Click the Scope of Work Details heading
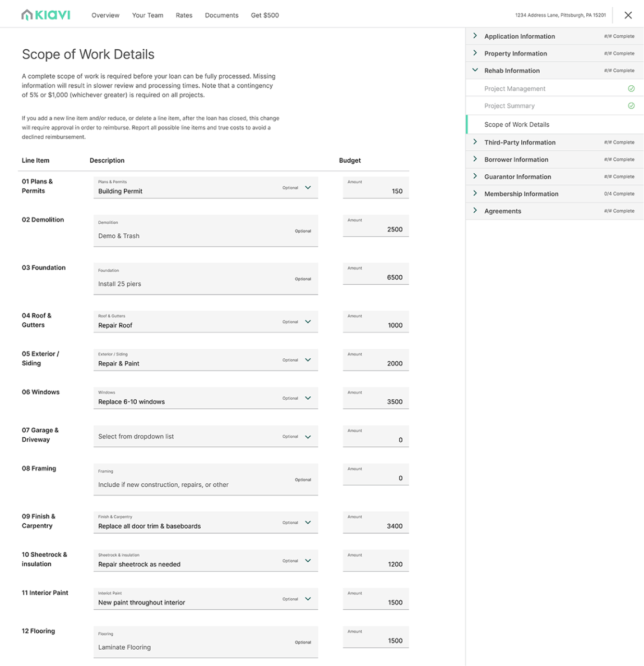 (89, 54)
